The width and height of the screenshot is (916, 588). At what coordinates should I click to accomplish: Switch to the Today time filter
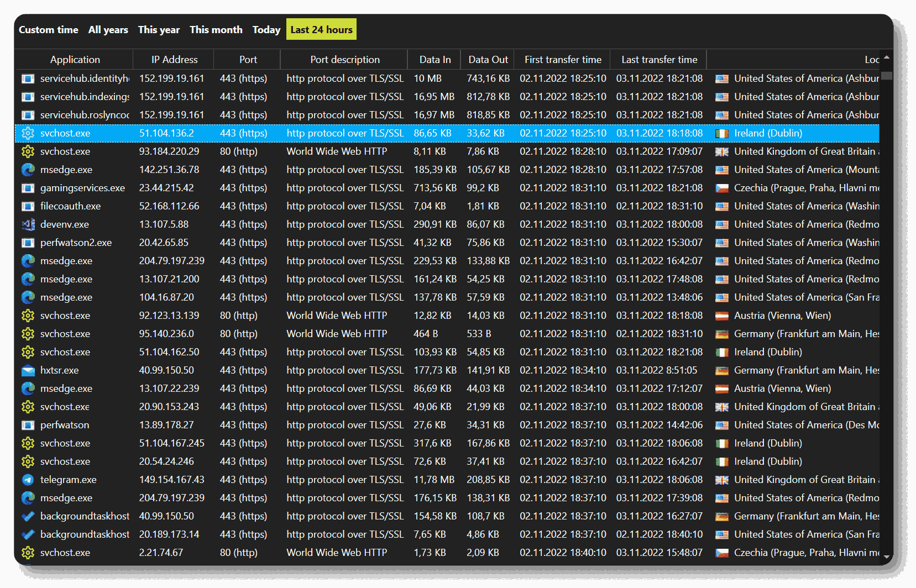266,29
